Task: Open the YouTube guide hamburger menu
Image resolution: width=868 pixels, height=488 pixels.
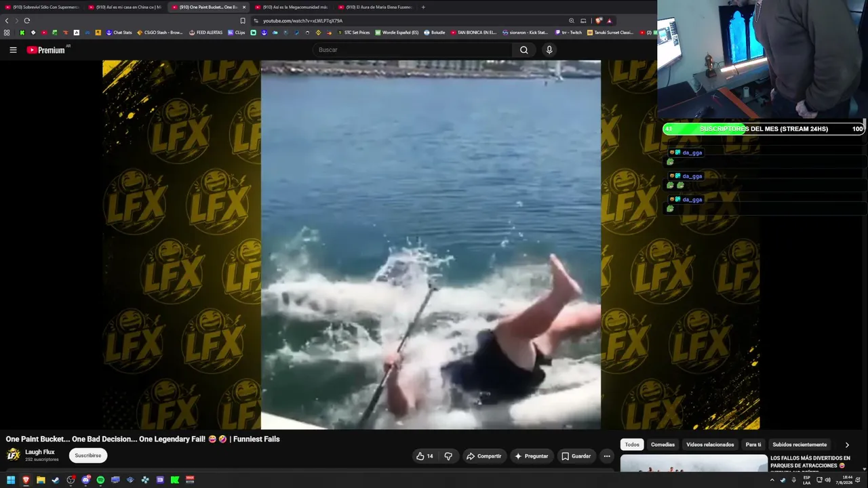Action: coord(13,49)
